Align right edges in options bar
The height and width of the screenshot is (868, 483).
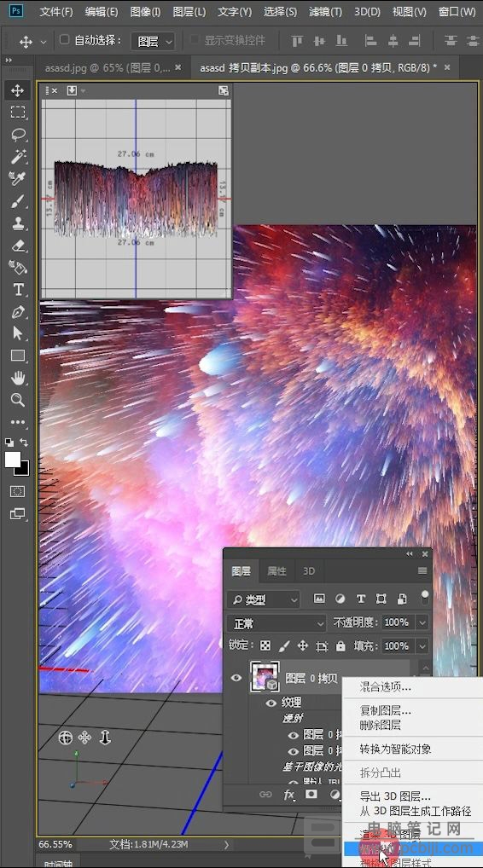[414, 40]
